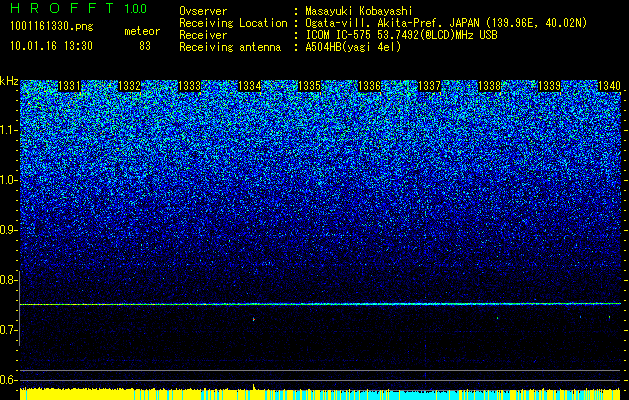Click the 0.7 kHz axis label
Screen dimensions: 629x400
pos(7,330)
